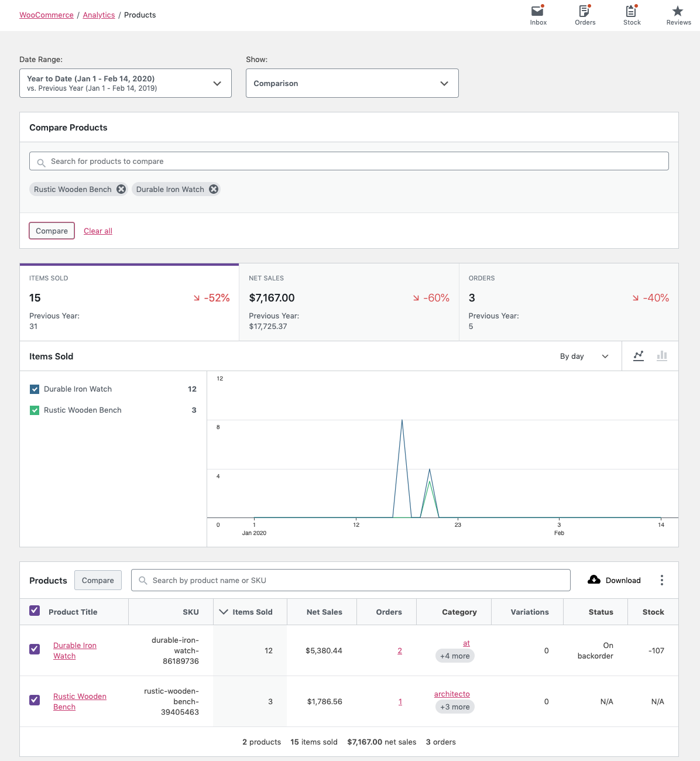
Task: Click Clear all to remove compared products
Action: tap(97, 231)
